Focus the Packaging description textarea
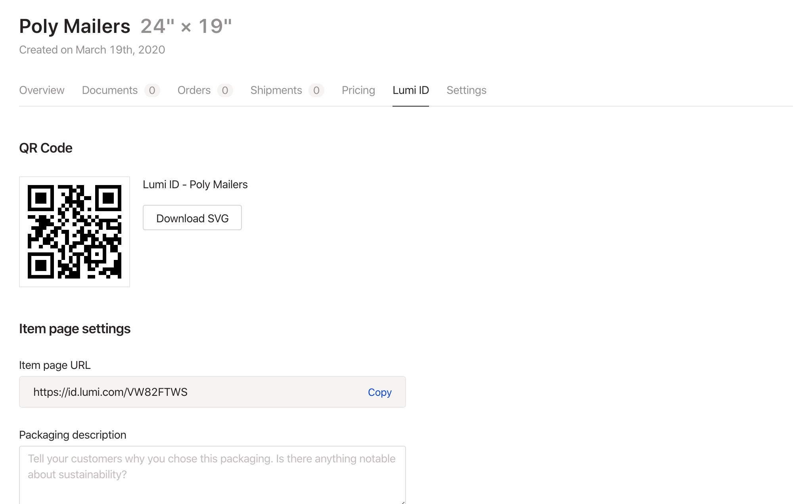Viewport: 812px width, 504px height. (212, 475)
